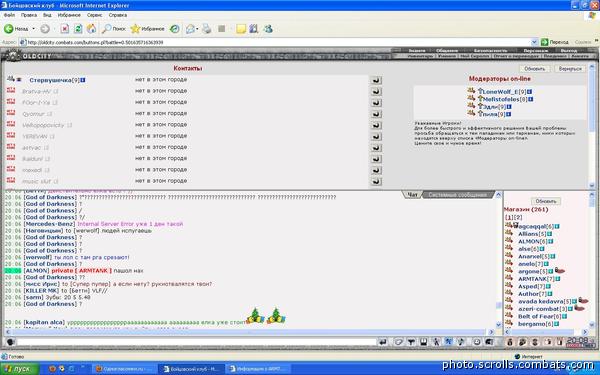The height and width of the screenshot is (375, 600).
Task: Click the blue highlighted chat toolbar icon
Action: point(448,342)
